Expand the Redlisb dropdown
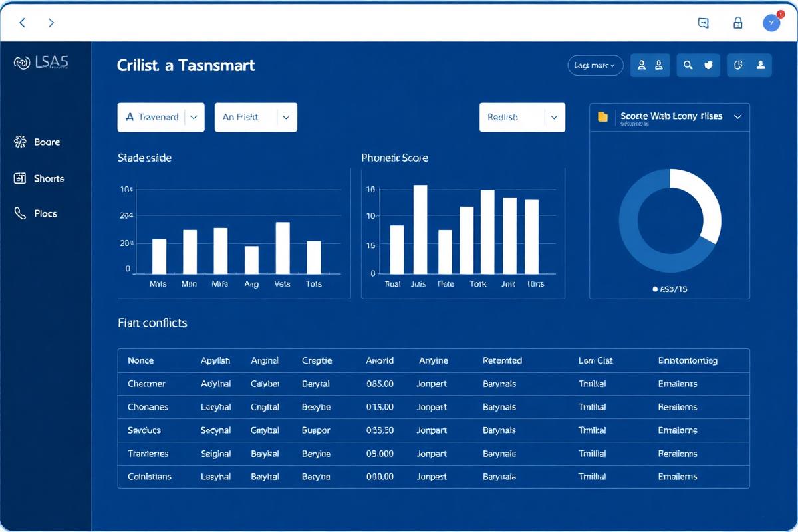 522,117
